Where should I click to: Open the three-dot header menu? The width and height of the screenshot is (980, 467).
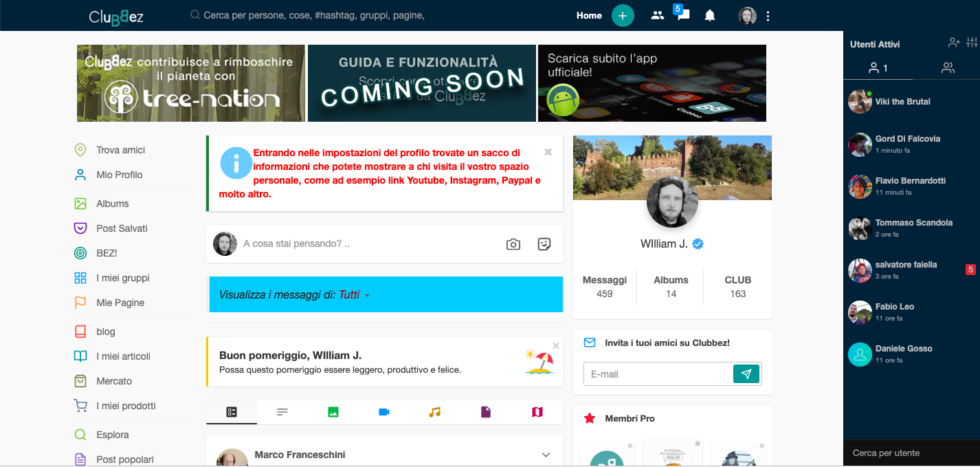[768, 16]
